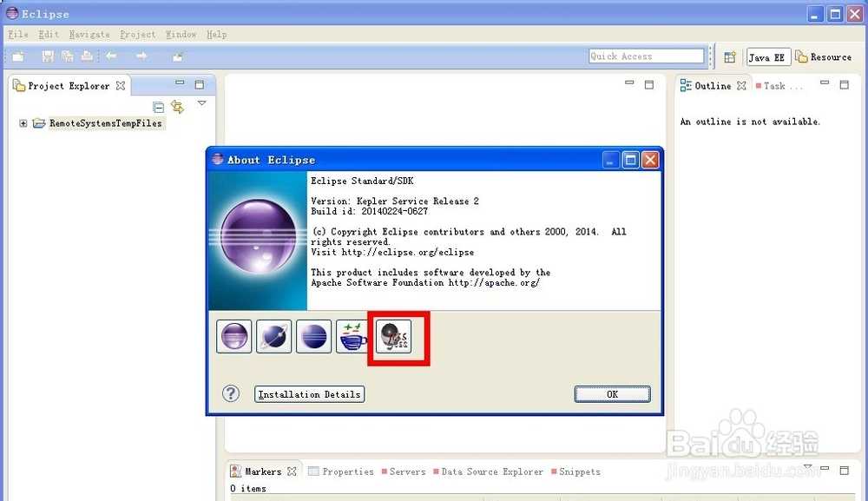Image resolution: width=868 pixels, height=501 pixels.
Task: Click the Help question mark in About dialog
Action: [x=231, y=393]
